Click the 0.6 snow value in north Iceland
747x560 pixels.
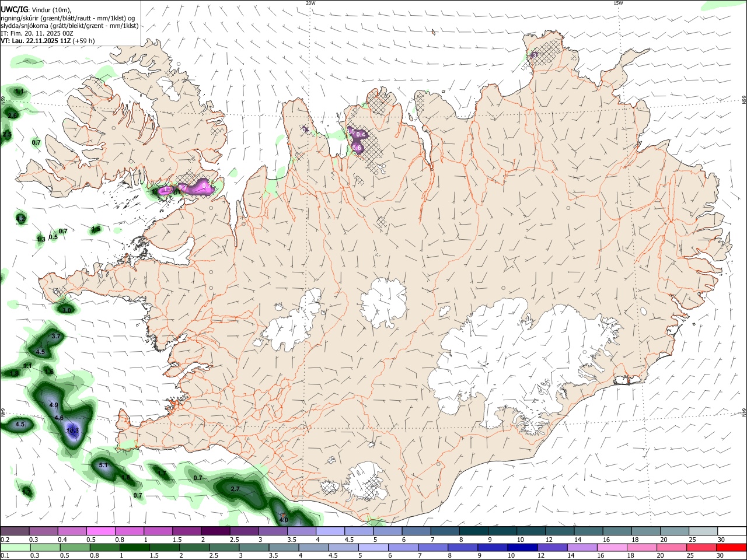pos(357,148)
